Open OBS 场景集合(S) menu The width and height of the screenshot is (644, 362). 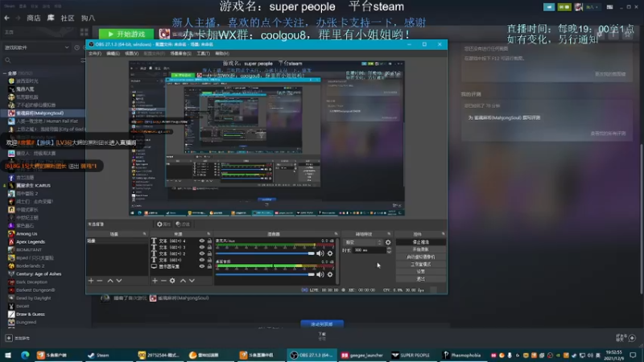coord(180,53)
